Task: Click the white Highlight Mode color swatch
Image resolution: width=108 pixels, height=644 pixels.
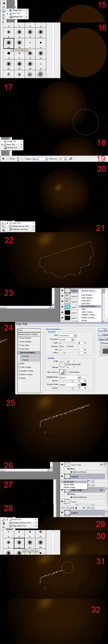Action: pos(84,377)
